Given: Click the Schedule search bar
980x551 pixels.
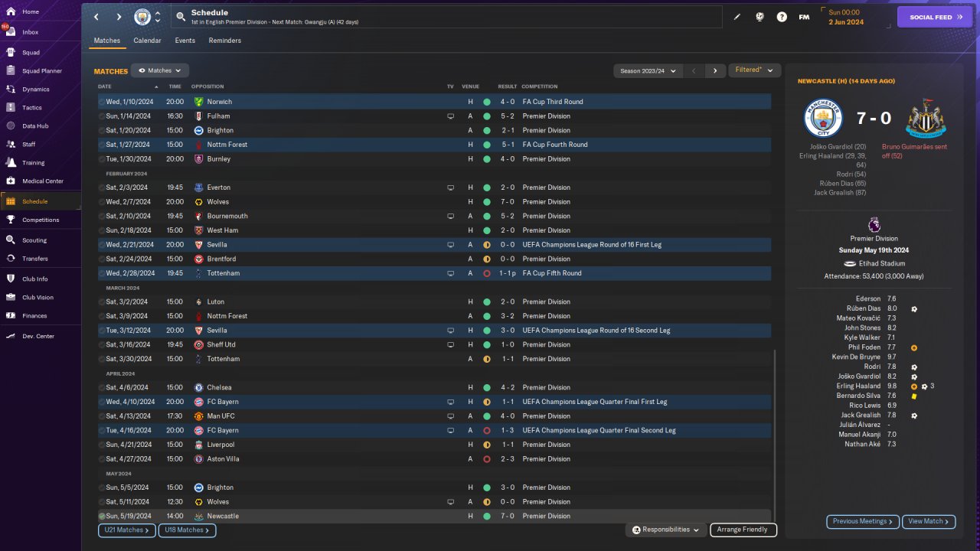Looking at the screenshot, I should [x=446, y=17].
